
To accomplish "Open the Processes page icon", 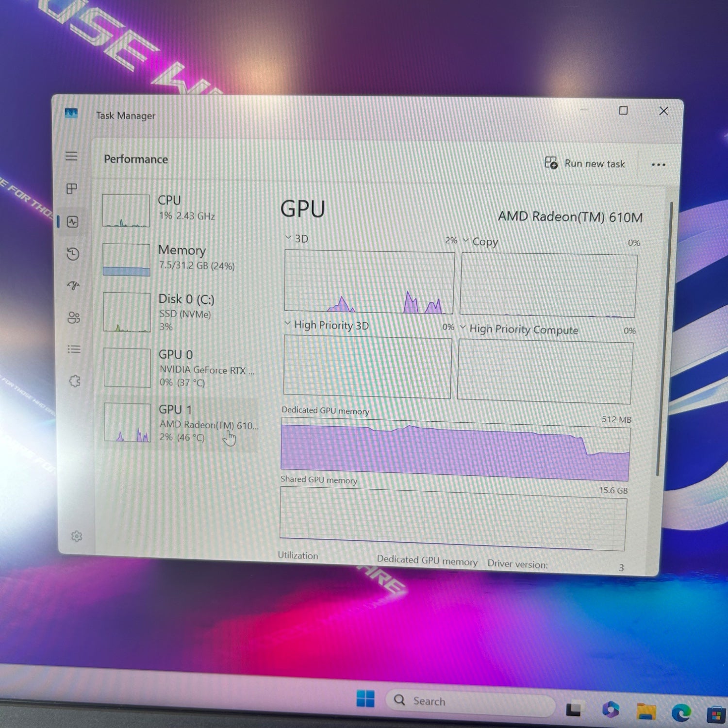I will 72,189.
